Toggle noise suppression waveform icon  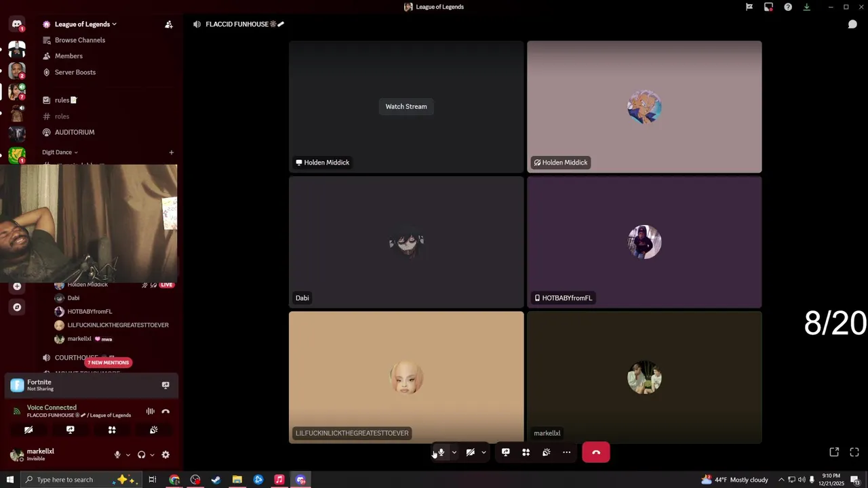(x=151, y=411)
